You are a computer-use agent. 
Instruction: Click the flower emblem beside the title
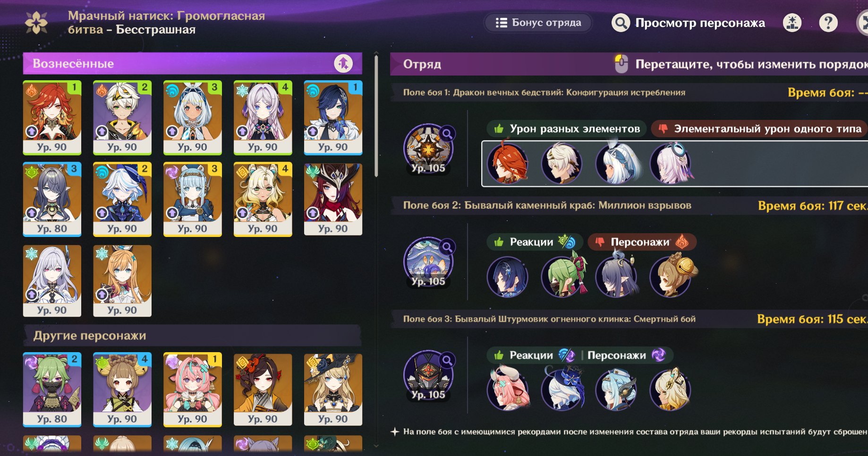coord(36,23)
